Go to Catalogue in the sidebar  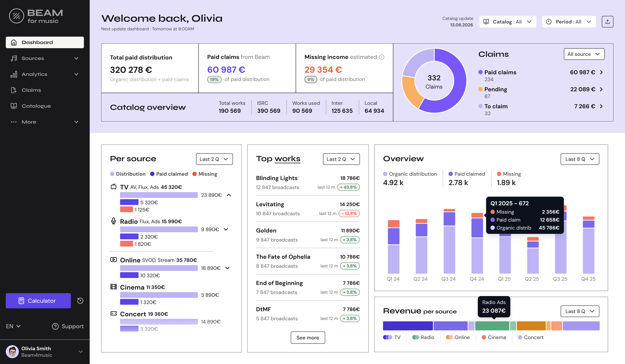36,106
